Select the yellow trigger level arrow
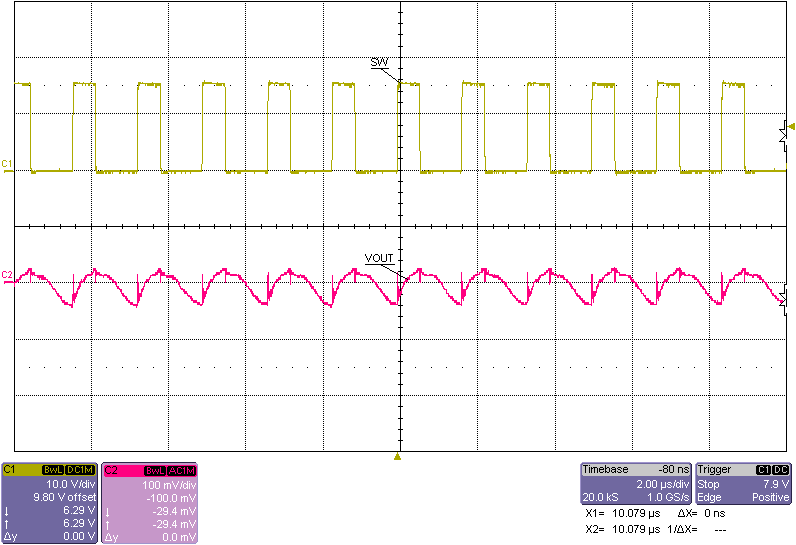The height and width of the screenshot is (545, 796). point(791,127)
